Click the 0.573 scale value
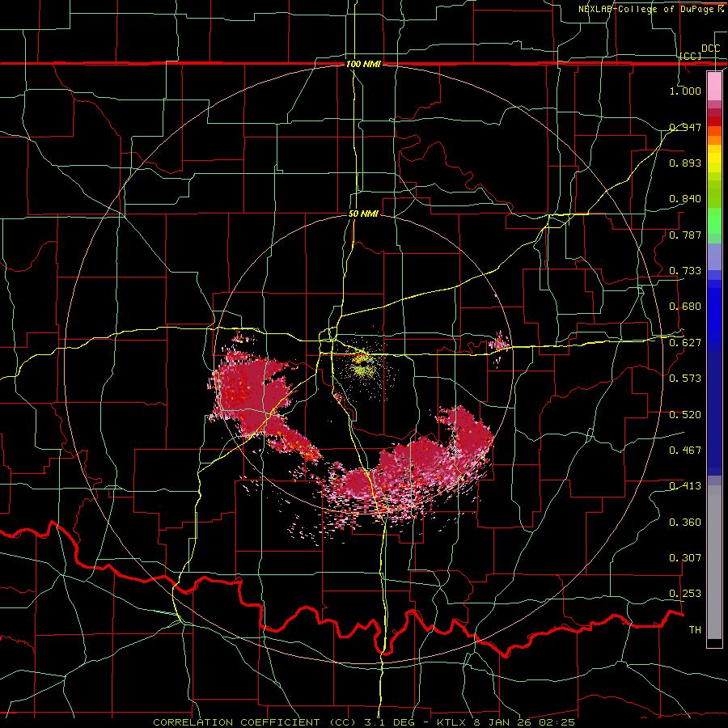The image size is (728, 728). (x=685, y=379)
